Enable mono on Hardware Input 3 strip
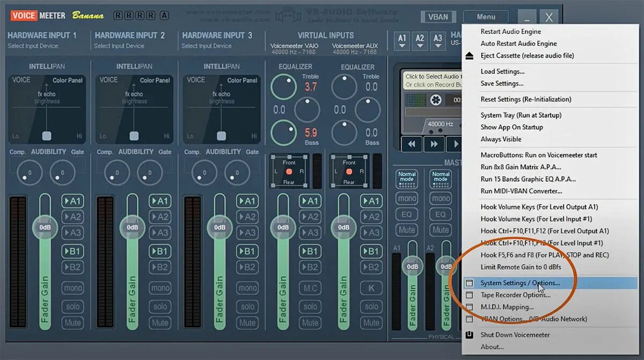 [247, 288]
